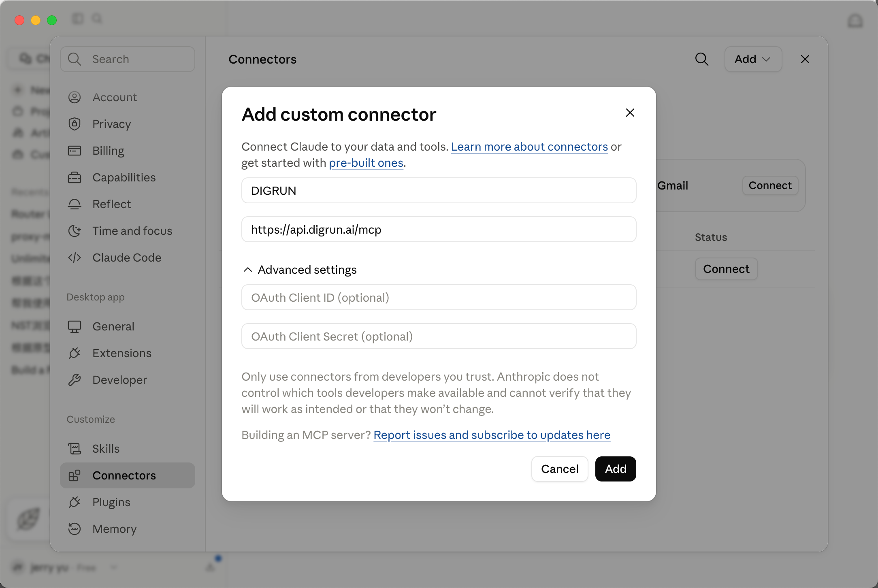Click the connector name field containing DIGRUN

(x=439, y=190)
